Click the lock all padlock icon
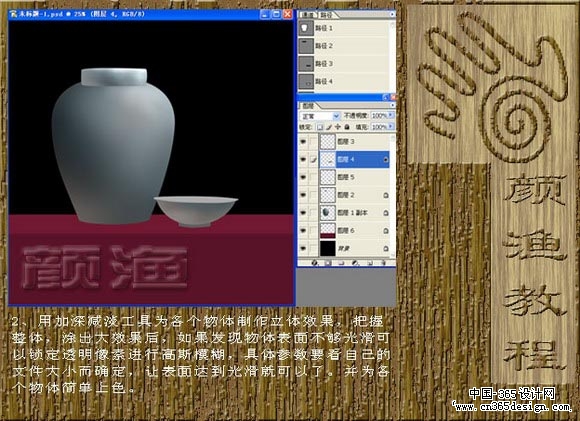The height and width of the screenshot is (421, 580). click(347, 127)
